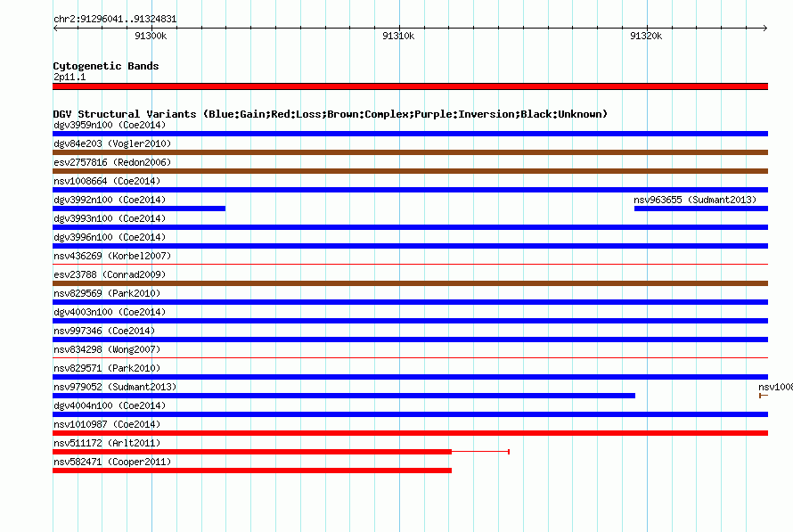Click the chr2:91296041..91324831 coordinate label
Image resolution: width=793 pixels, height=532 pixels.
click(115, 19)
